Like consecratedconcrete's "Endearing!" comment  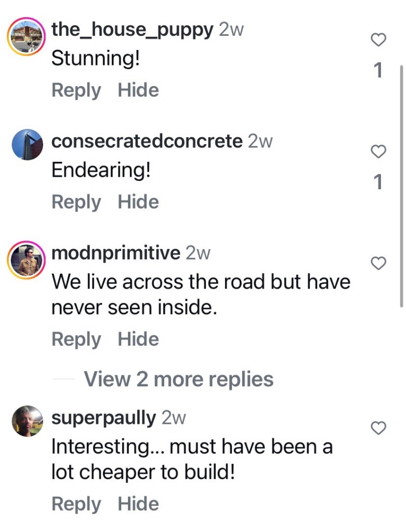[379, 151]
